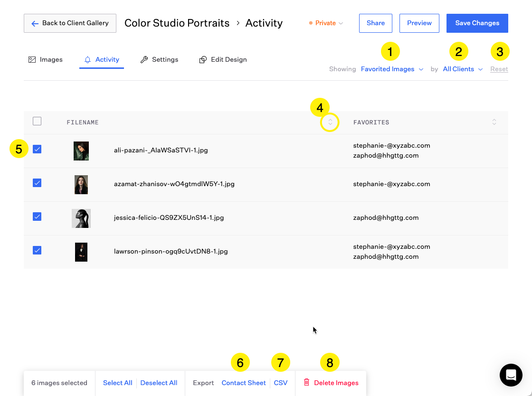
Task: Switch to the Settings tab
Action: pos(165,60)
